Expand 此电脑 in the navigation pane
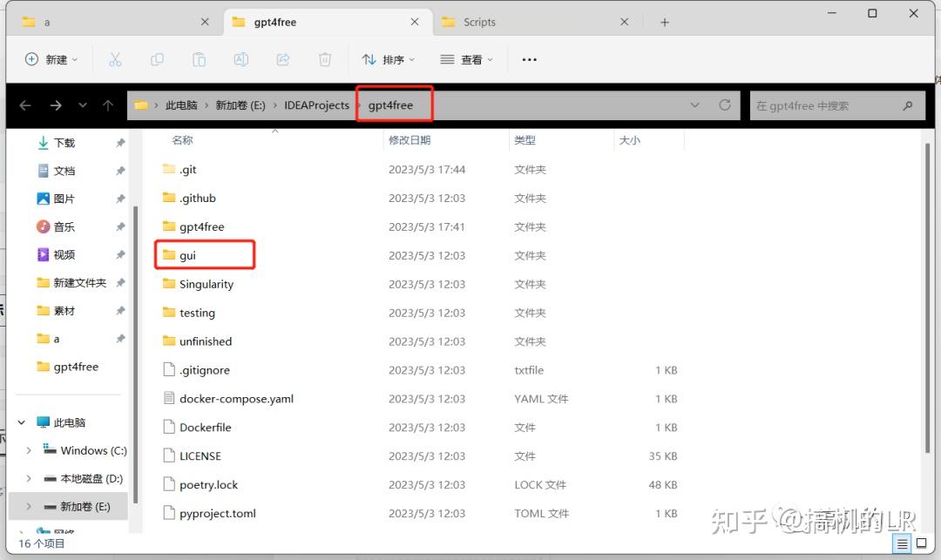 pos(21,422)
